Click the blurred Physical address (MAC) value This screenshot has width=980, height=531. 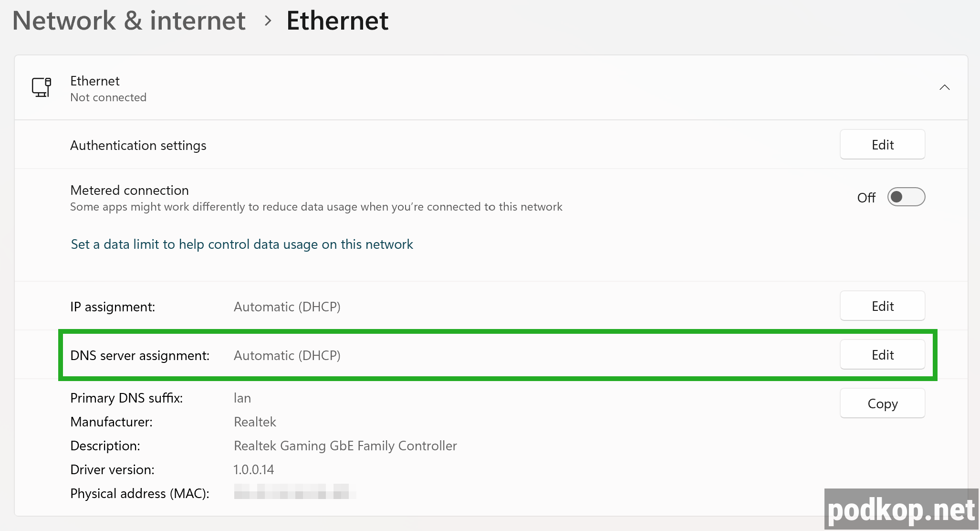[x=294, y=493]
